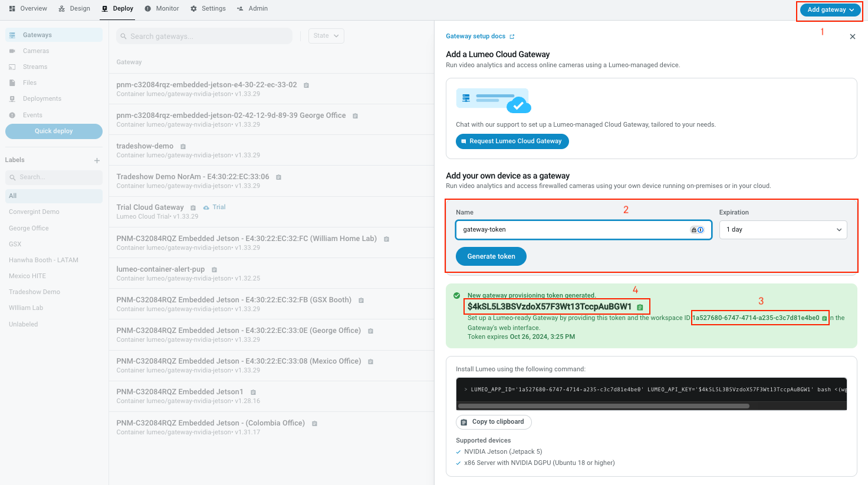This screenshot has height=485, width=868.
Task: Click the Trial cloud badge icon
Action: pyautogui.click(x=206, y=207)
